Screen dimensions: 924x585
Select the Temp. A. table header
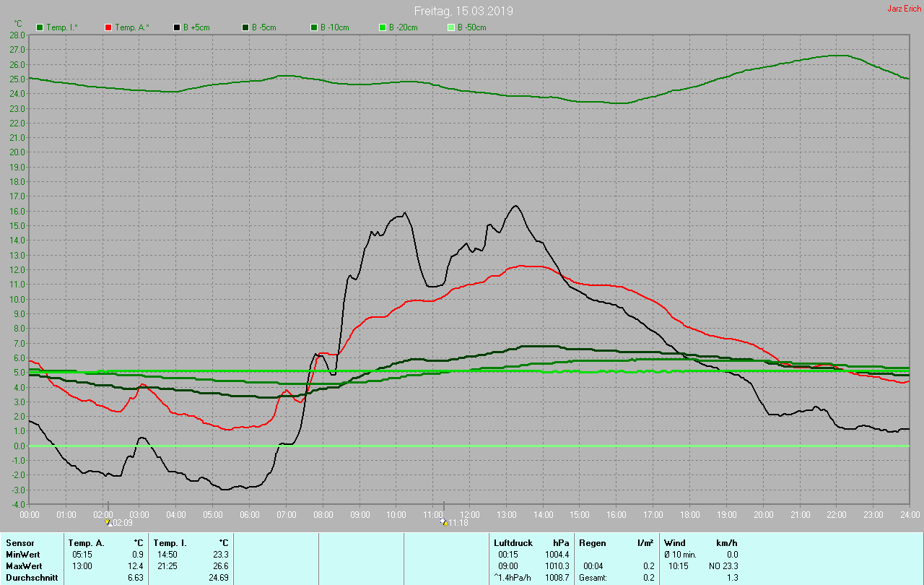(x=86, y=542)
